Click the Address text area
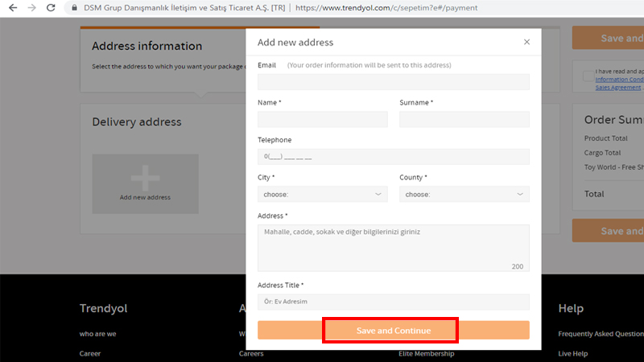The image size is (644, 362). click(393, 248)
